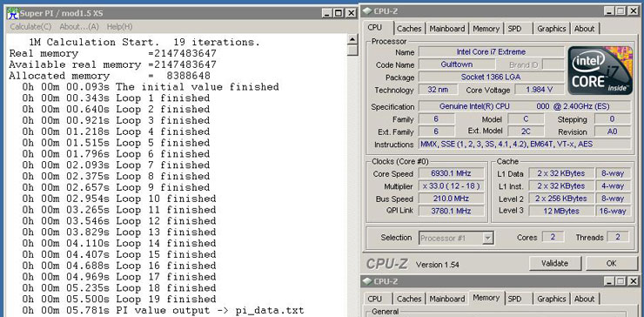This screenshot has width=644, height=317.
Task: Maximize the Super PI window
Action: point(338,13)
